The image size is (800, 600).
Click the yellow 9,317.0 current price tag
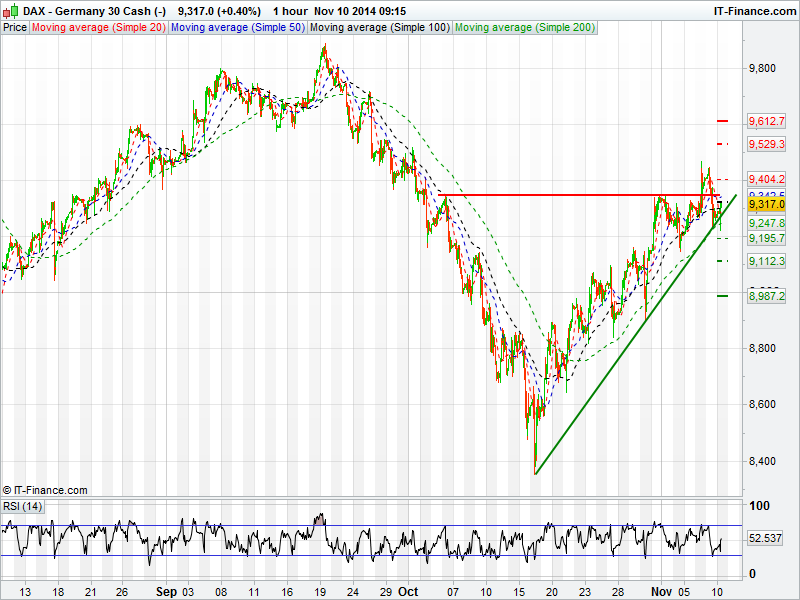click(767, 204)
